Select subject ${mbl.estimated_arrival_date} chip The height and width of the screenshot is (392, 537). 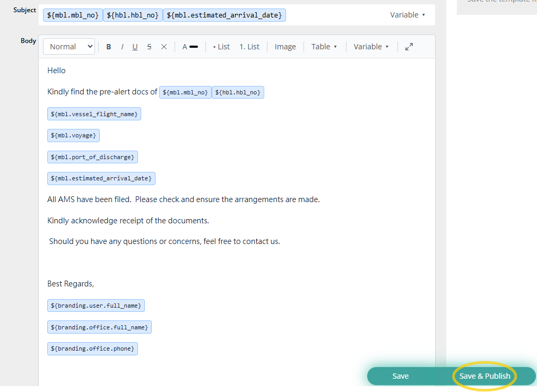(x=224, y=15)
